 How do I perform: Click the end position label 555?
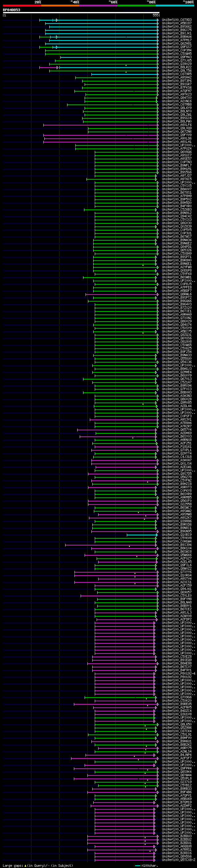(x=155, y=15)
